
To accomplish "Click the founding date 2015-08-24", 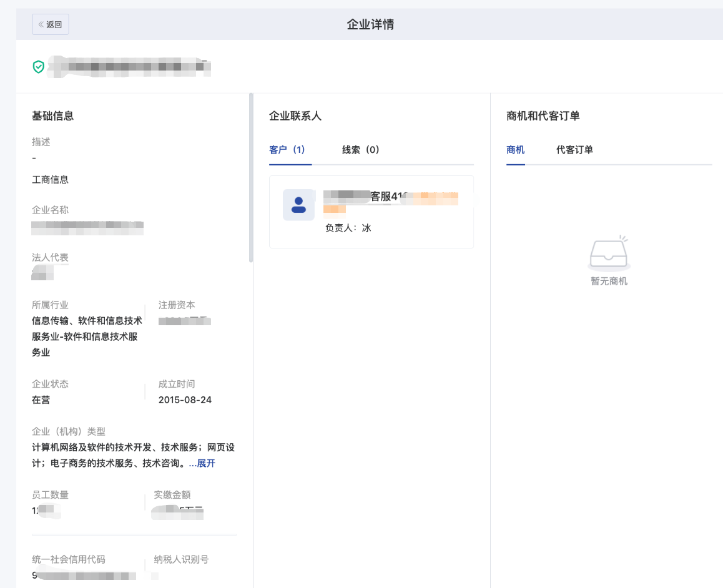I will (x=185, y=400).
